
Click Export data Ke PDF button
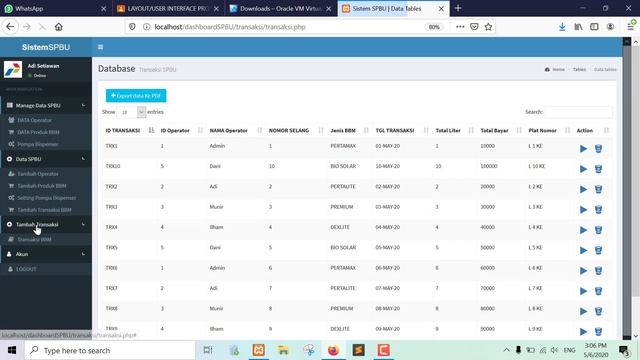136,96
